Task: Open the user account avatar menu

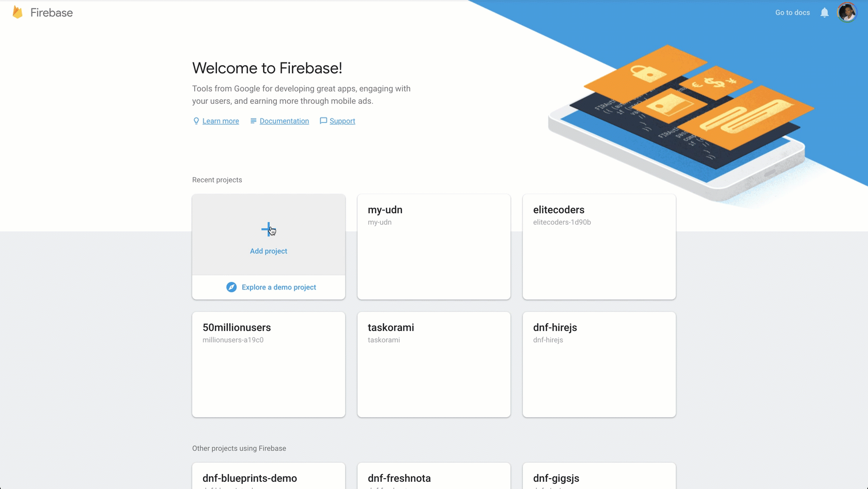Action: click(x=847, y=12)
